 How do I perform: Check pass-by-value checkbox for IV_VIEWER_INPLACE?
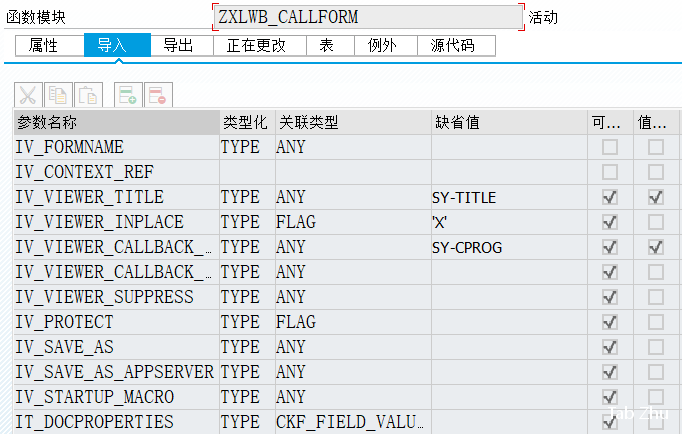point(656,222)
